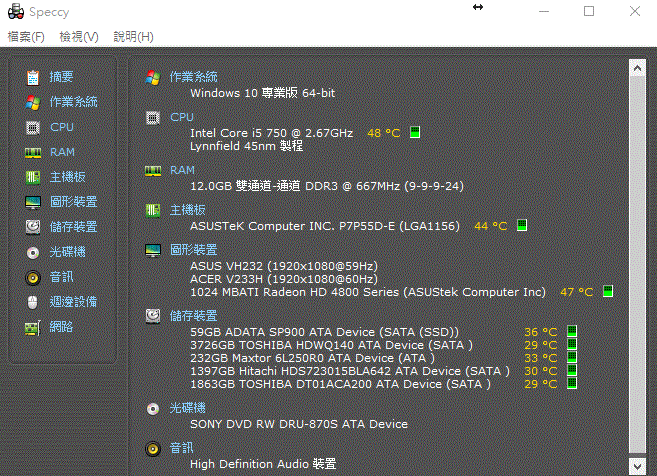The image size is (657, 476).
Task: Click the scrollbar up arrow
Action: [637, 68]
